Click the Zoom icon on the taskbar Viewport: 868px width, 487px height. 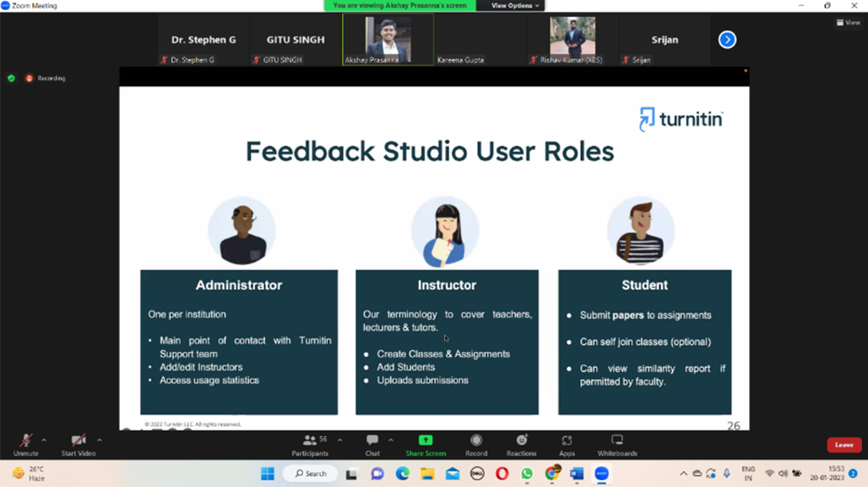click(602, 473)
